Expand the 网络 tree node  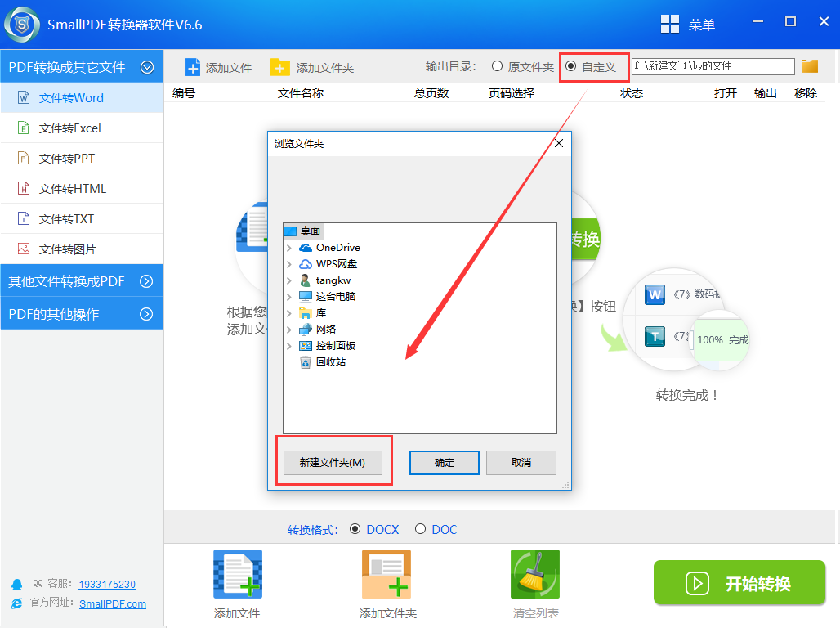(x=289, y=330)
